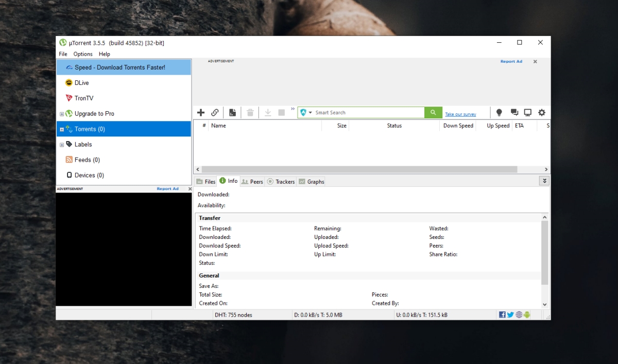Close the top advertisement banner
This screenshot has height=364, width=618.
pos(535,61)
